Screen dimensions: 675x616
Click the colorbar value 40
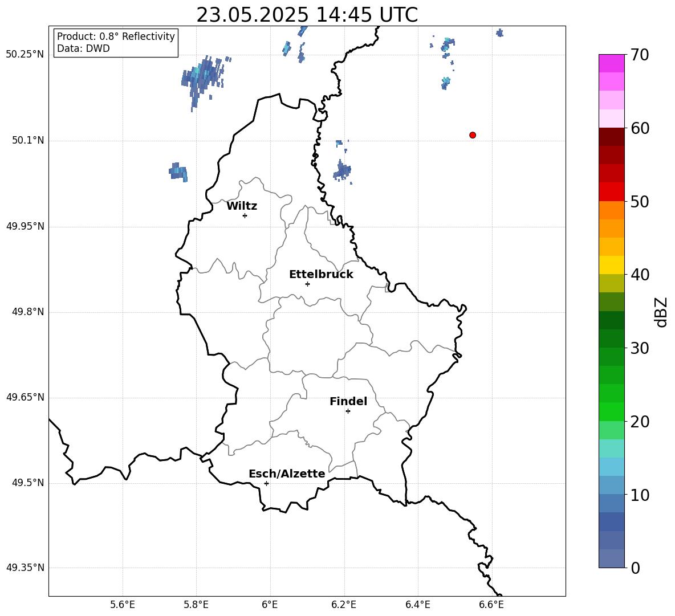coord(640,275)
